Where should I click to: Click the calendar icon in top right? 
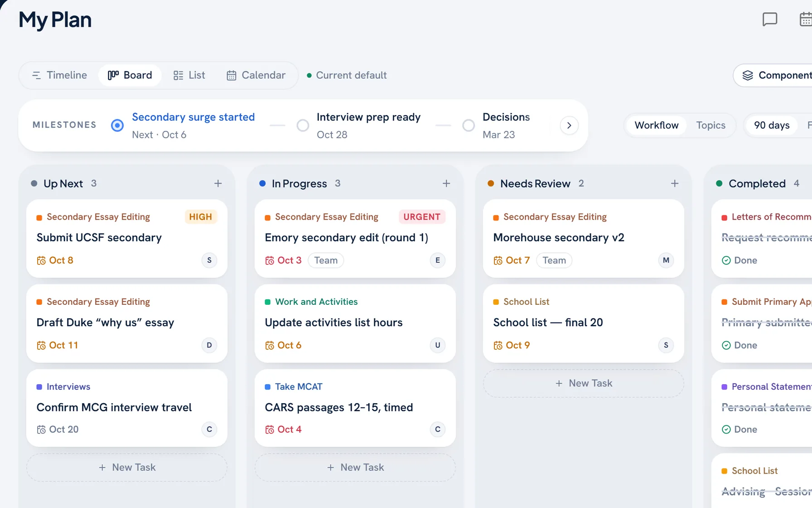pyautogui.click(x=806, y=20)
